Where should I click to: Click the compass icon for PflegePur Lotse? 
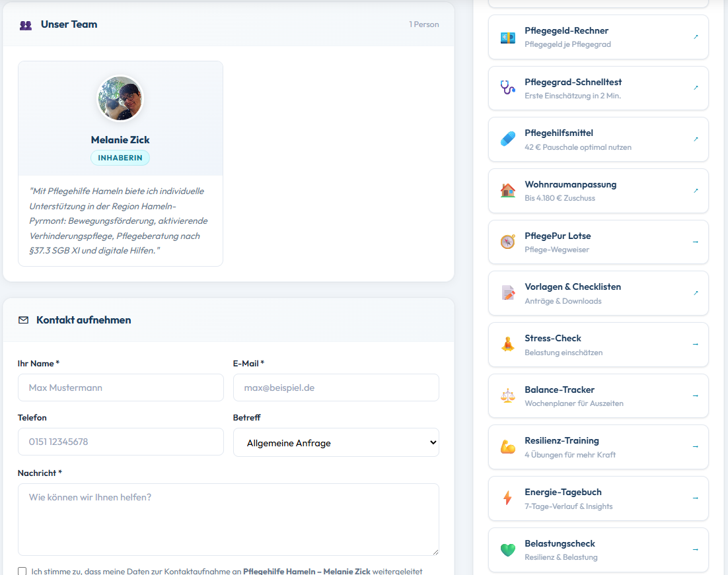click(x=507, y=242)
